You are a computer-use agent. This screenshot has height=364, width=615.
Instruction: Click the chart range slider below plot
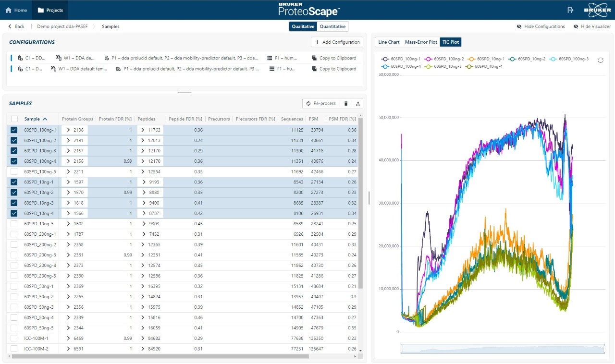click(x=502, y=349)
